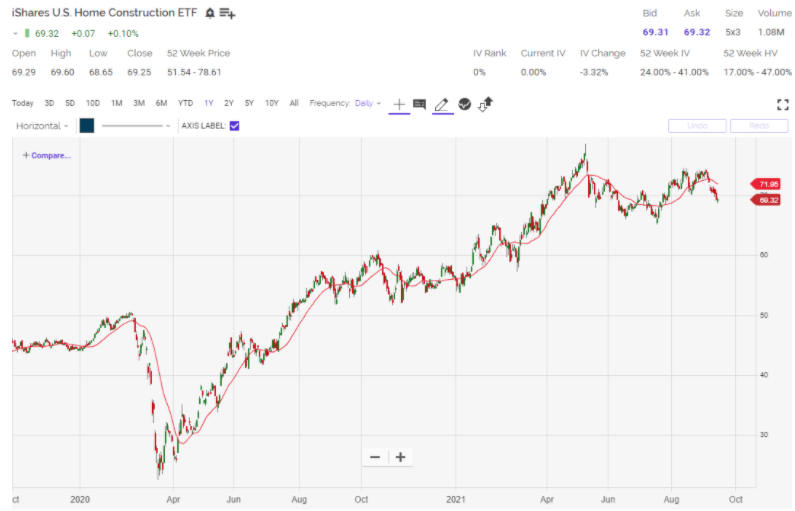795x511 pixels.
Task: Click the Compare link on chart
Action: pyautogui.click(x=47, y=156)
